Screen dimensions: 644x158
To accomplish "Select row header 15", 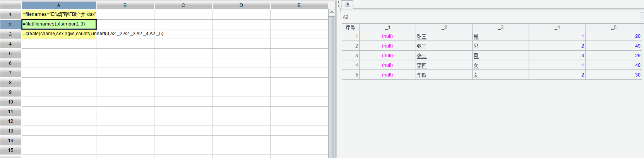I will point(10,150).
